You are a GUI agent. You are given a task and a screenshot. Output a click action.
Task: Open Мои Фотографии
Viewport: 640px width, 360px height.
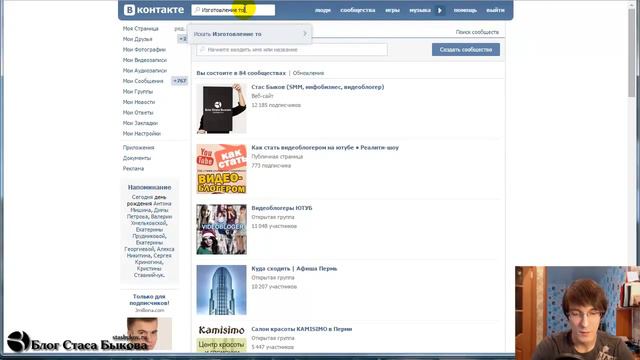coord(144,49)
